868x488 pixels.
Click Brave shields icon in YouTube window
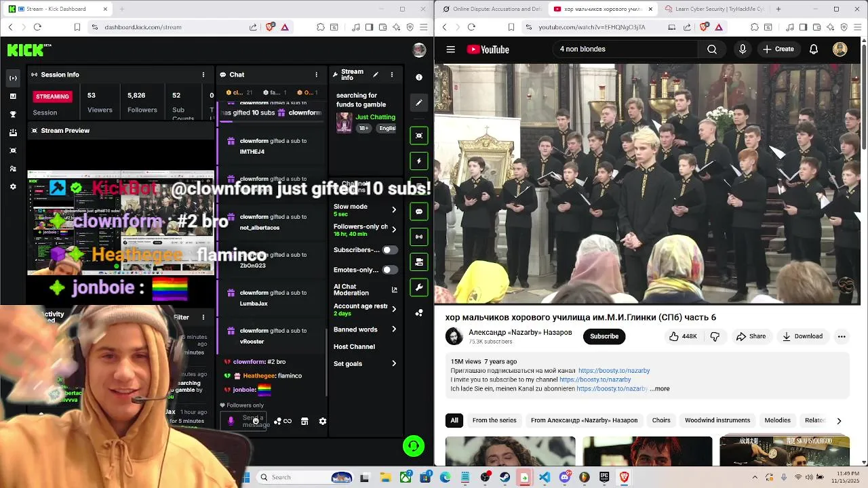(704, 27)
